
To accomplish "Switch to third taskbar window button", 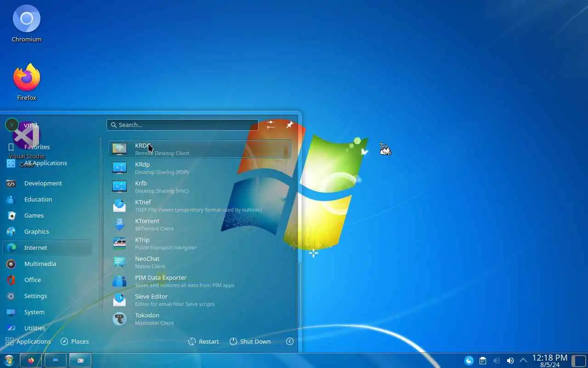I will [80, 360].
